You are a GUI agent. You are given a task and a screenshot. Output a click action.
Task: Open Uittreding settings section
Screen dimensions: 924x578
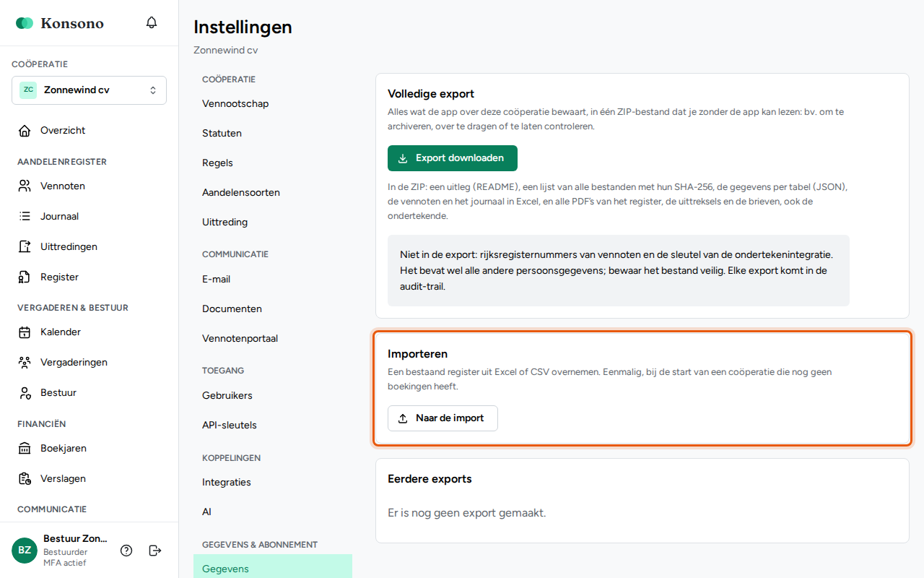pos(273,223)
